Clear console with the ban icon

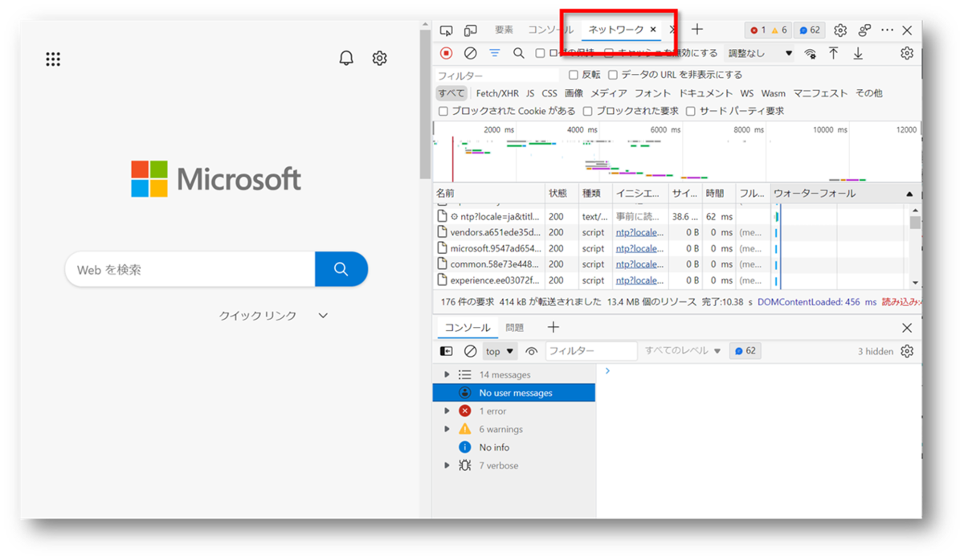[471, 351]
